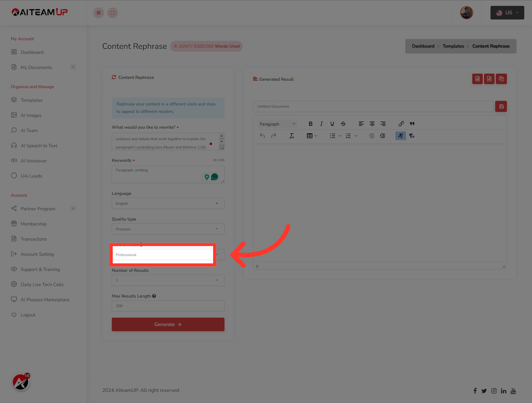Open the US language selector
The height and width of the screenshot is (403, 532).
coord(507,13)
